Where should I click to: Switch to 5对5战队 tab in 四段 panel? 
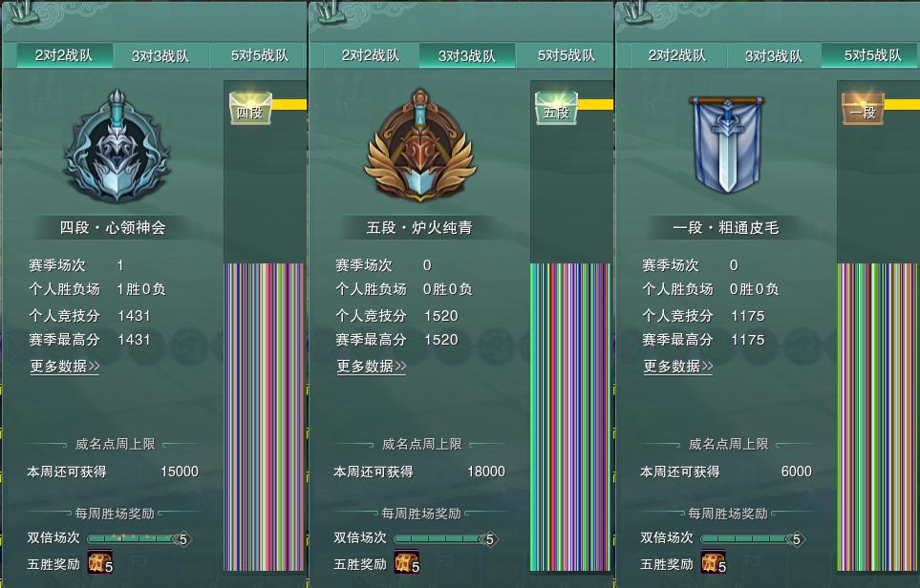point(259,55)
